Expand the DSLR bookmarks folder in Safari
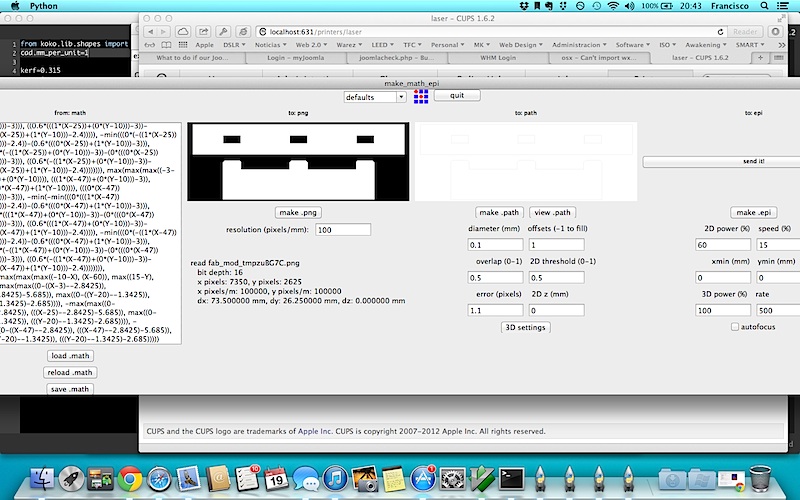 coord(234,45)
